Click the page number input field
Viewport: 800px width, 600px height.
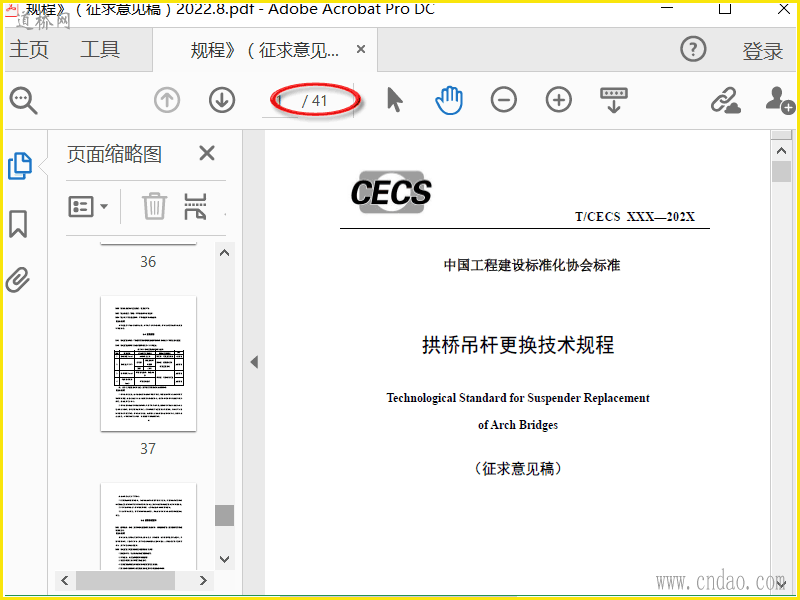[x=282, y=101]
